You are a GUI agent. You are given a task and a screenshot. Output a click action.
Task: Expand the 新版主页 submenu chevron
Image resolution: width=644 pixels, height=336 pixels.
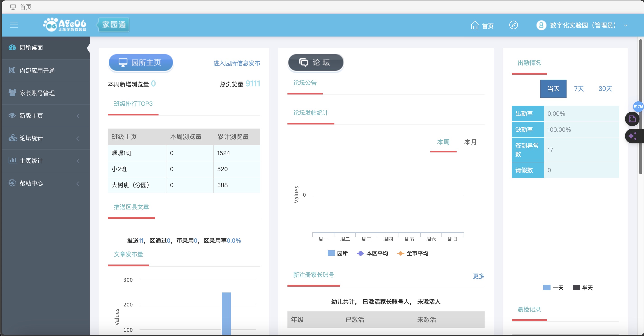[x=78, y=116]
